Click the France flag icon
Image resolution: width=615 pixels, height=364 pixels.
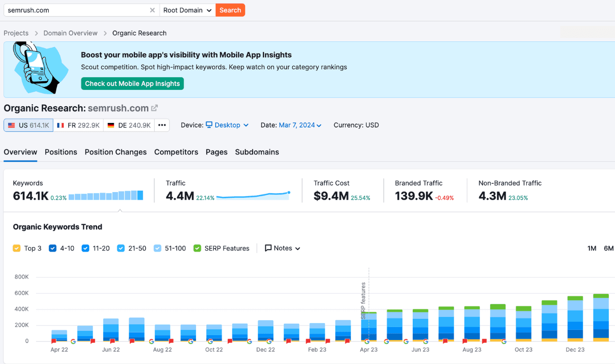coord(61,125)
